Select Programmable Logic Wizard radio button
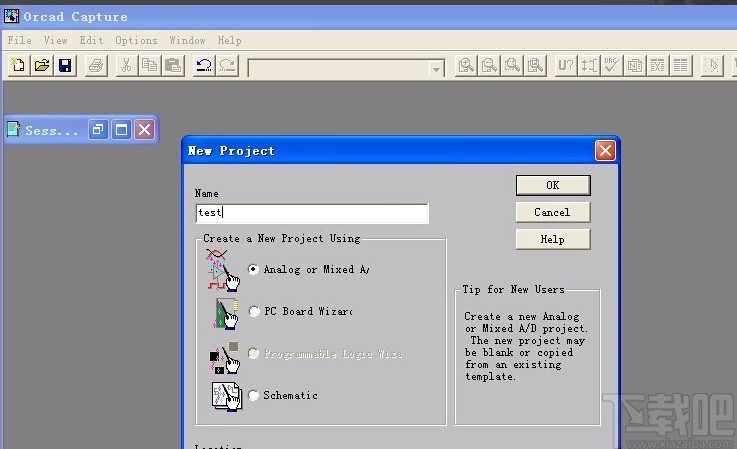Viewport: 737px width, 449px height. (253, 353)
